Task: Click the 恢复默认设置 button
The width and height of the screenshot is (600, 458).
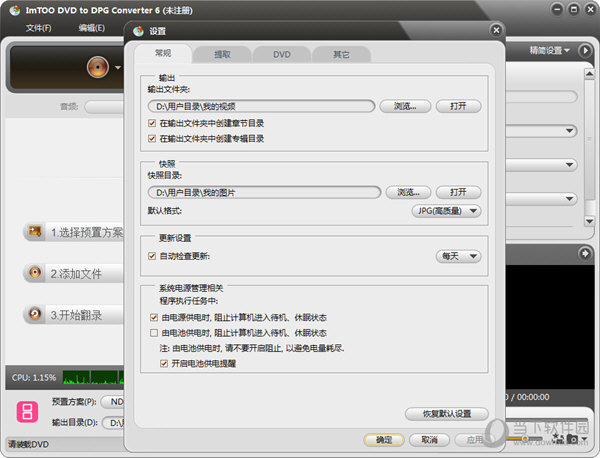Action: 447,414
